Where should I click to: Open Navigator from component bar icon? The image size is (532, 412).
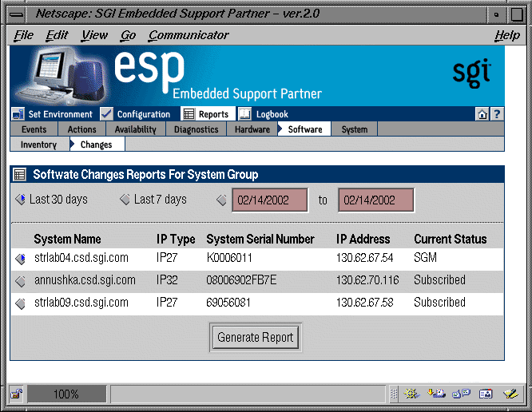(x=411, y=394)
